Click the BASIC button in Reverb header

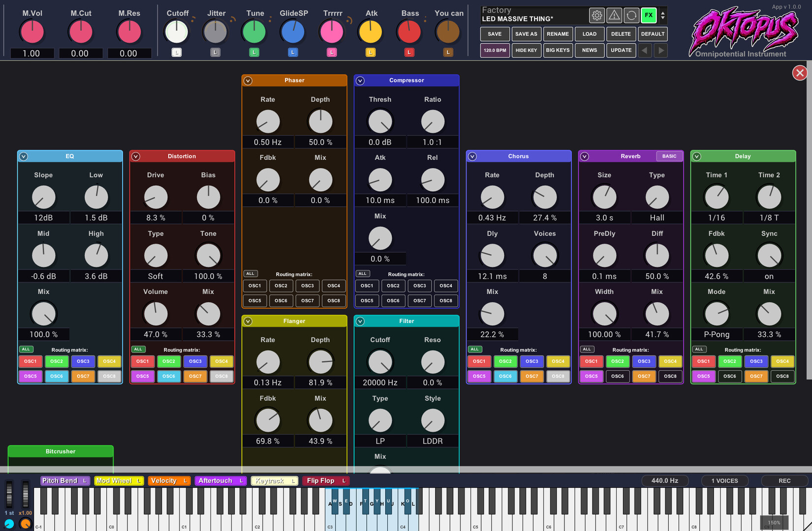click(669, 156)
